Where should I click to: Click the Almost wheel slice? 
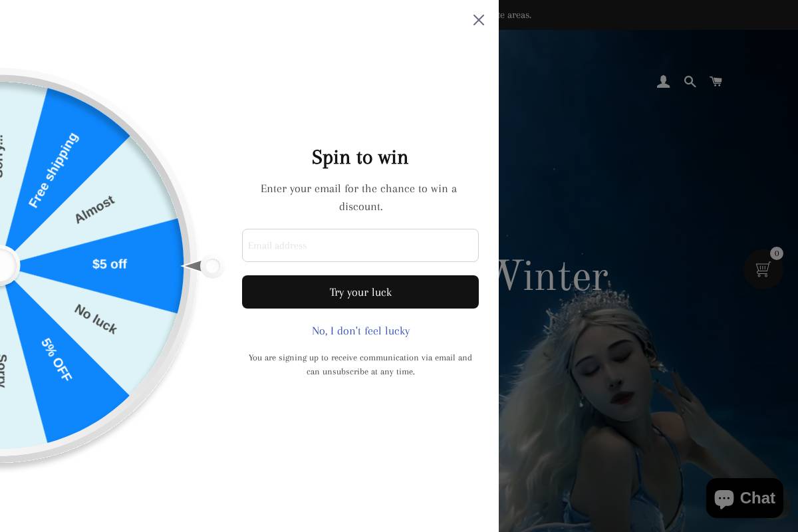[94, 209]
